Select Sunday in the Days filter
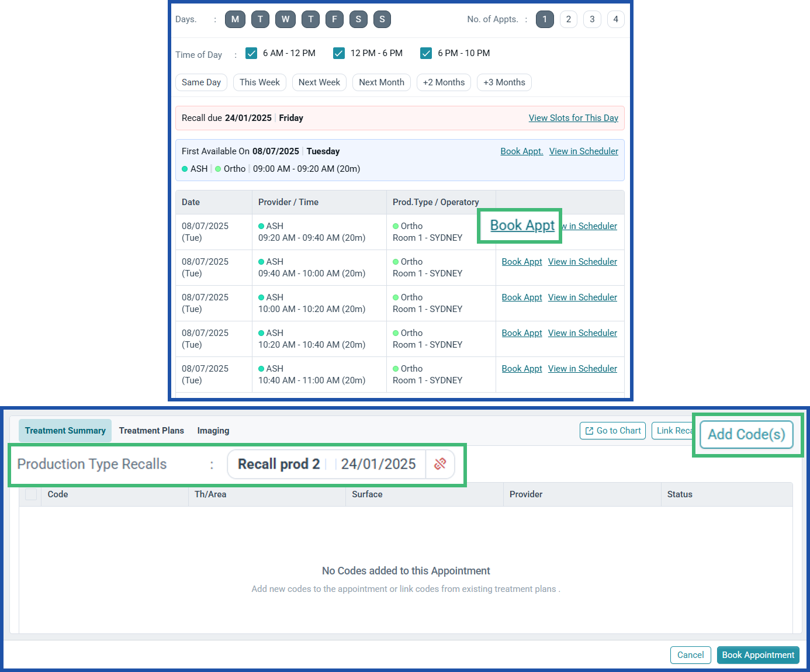This screenshot has height=672, width=810. click(382, 19)
